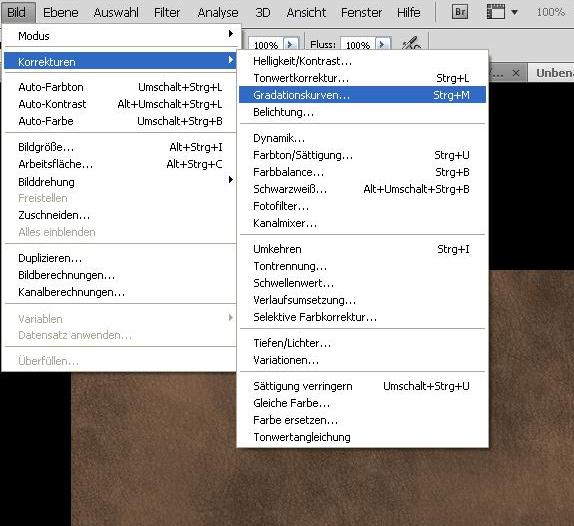Open Bildgröße dialog
Viewport: 574px width, 526px height.
point(120,147)
